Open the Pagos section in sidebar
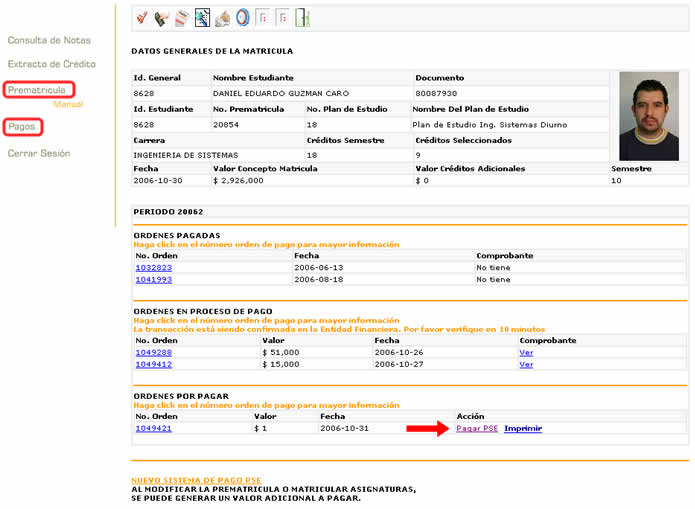The width and height of the screenshot is (695, 509). 22,127
